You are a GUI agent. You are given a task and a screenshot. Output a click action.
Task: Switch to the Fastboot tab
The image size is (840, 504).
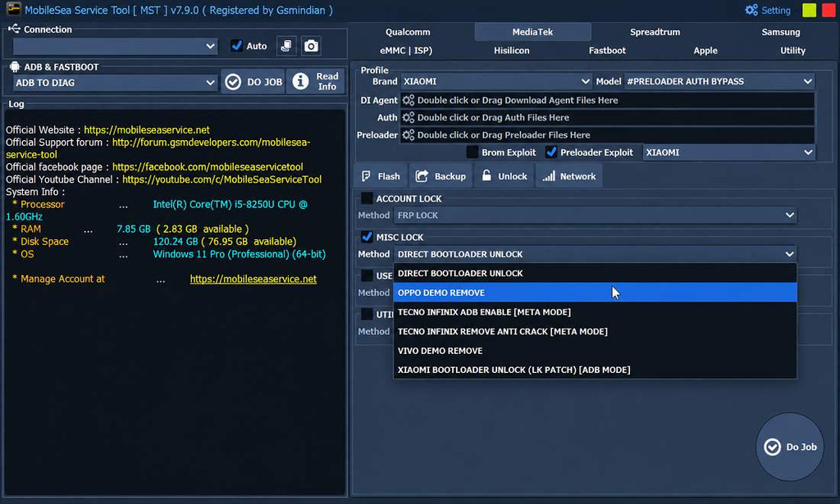607,51
